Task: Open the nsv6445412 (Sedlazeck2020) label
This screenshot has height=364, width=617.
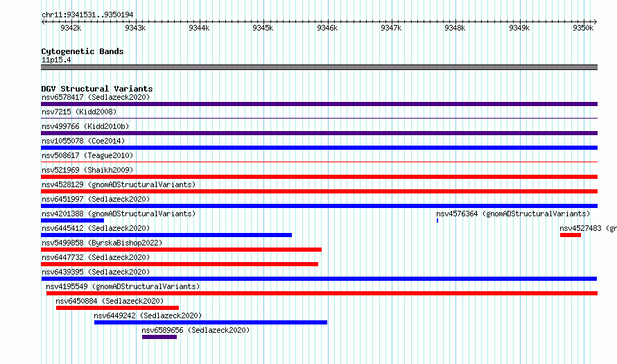Action: (x=96, y=228)
